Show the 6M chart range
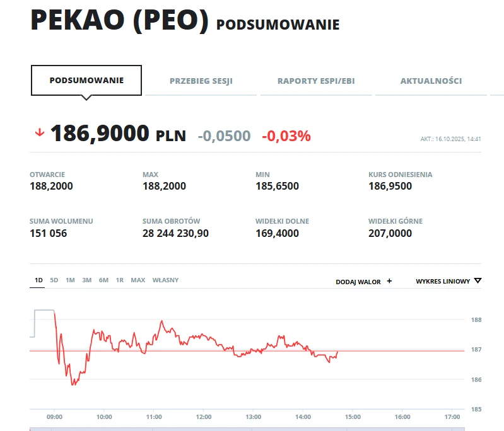Screen dimensions: 504x431 coord(103,280)
